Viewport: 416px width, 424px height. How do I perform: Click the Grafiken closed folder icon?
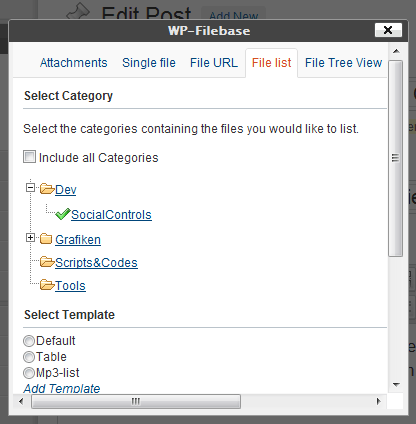coord(46,239)
